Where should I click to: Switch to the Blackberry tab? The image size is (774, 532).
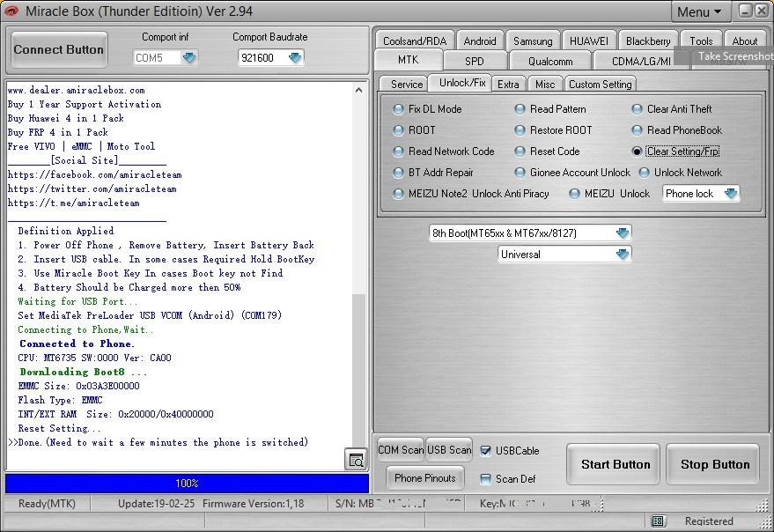click(648, 41)
